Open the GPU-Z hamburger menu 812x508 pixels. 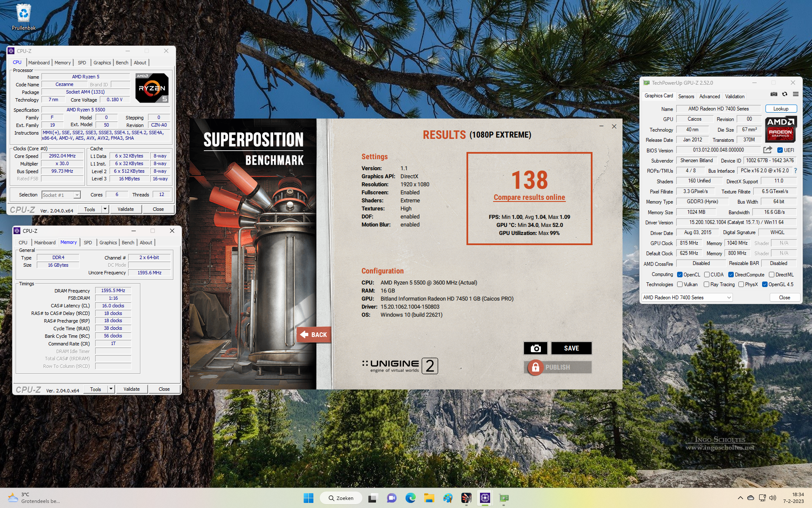tap(796, 94)
